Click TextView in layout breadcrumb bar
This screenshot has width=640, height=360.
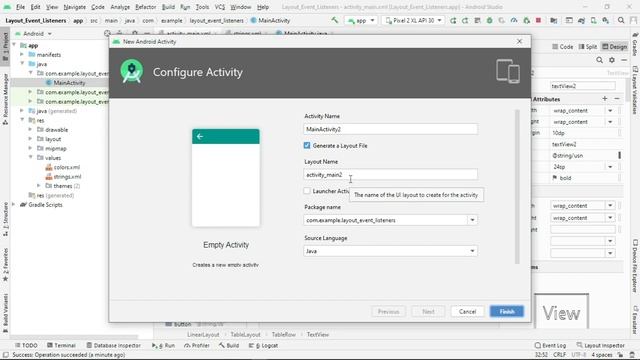coord(318,334)
